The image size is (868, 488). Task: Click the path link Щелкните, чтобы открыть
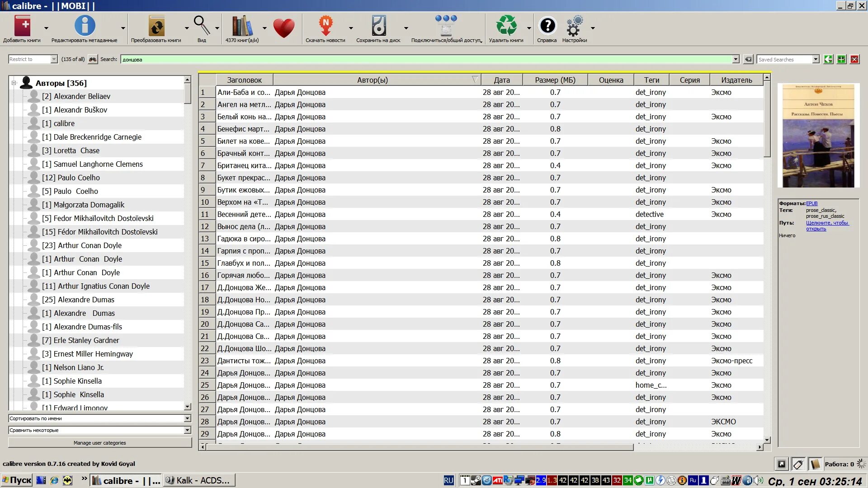tap(827, 225)
